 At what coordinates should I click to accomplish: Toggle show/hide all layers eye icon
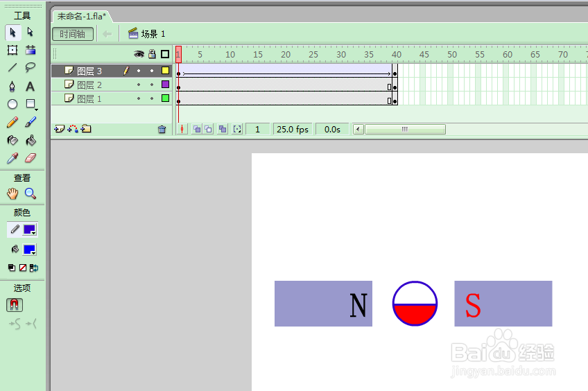pos(139,54)
